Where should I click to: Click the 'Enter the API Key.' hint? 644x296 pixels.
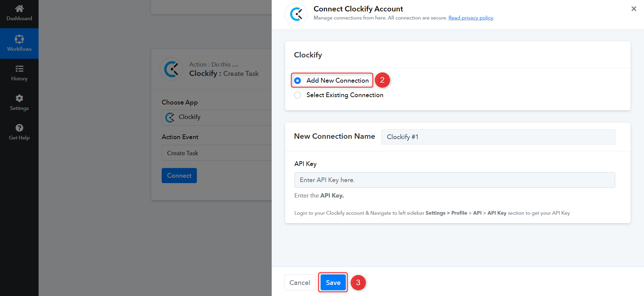(x=319, y=196)
